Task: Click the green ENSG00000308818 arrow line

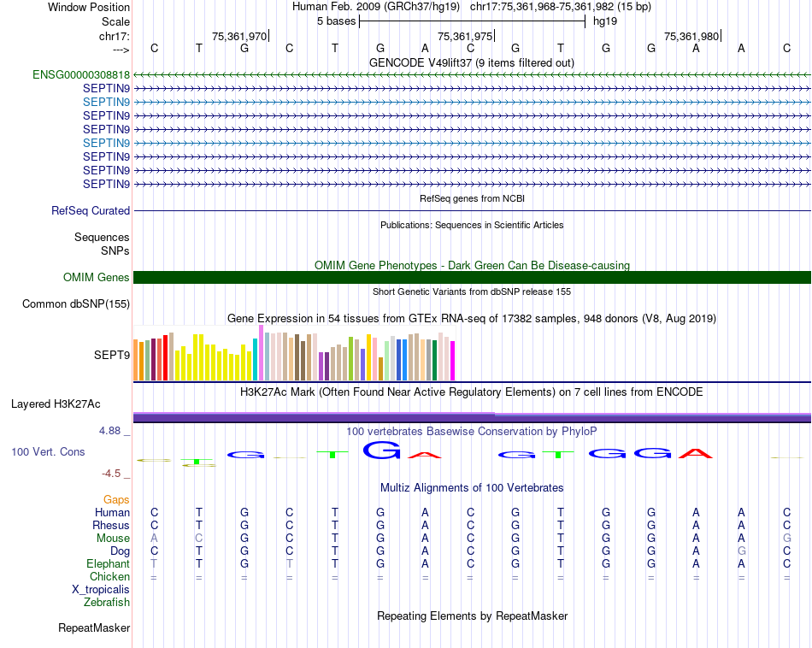Action: point(472,75)
